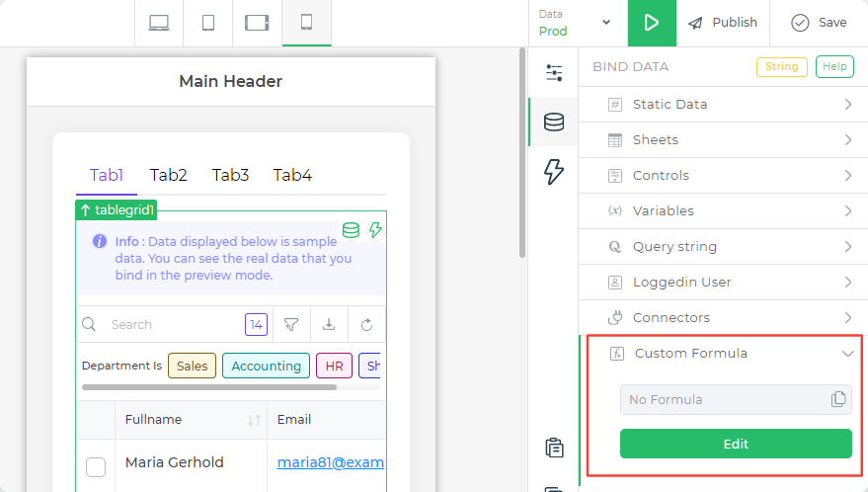
Task: Click the table Search input field
Action: (168, 324)
